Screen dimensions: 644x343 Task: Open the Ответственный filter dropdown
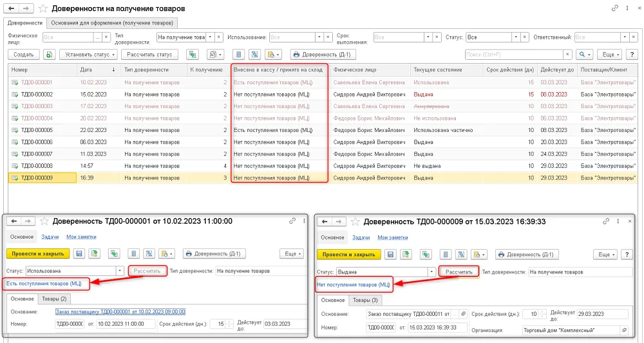625,37
